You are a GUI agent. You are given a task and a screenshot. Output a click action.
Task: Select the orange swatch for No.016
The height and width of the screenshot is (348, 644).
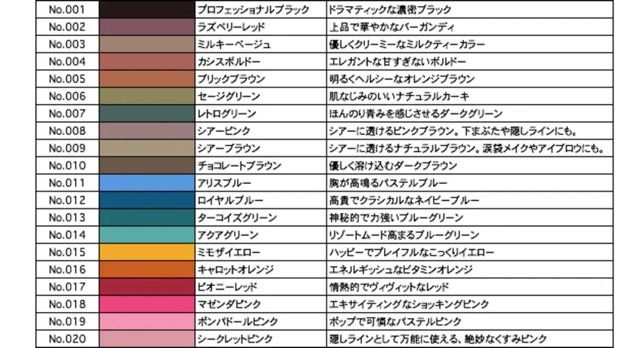(x=147, y=269)
